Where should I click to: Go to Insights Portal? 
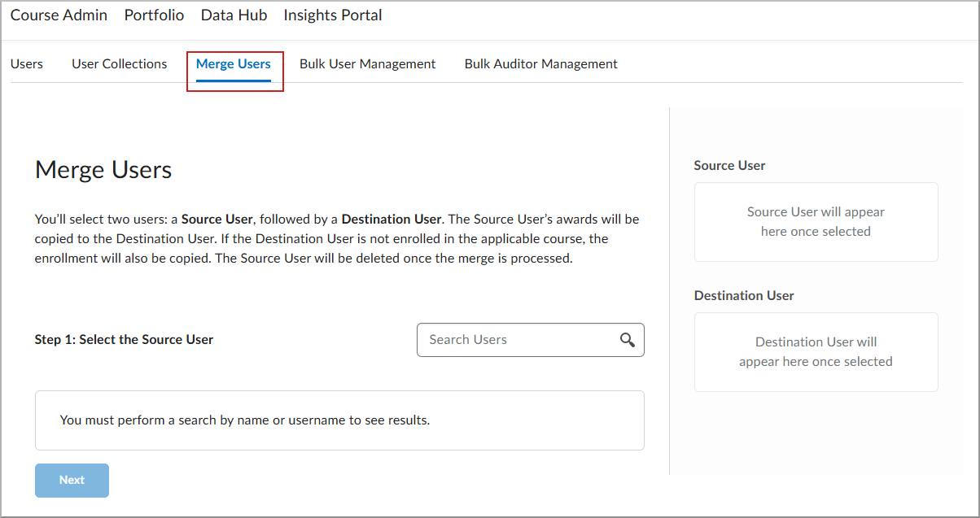(x=332, y=15)
